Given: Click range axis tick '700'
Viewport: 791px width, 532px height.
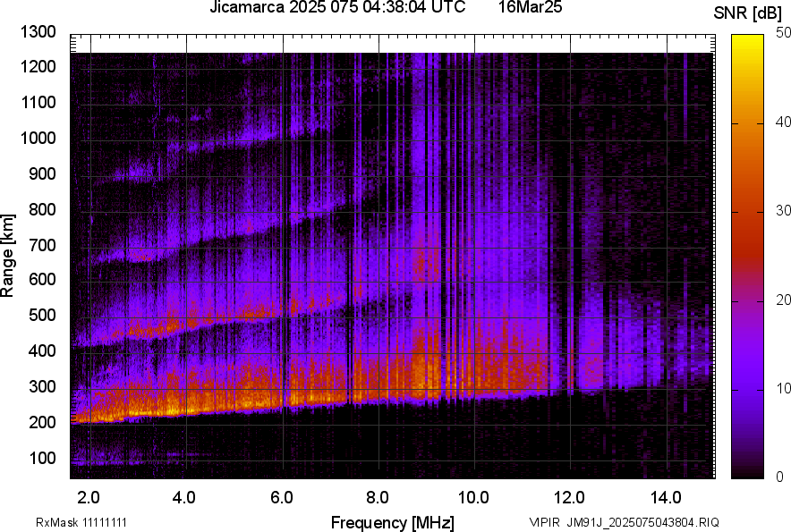Looking at the screenshot, I should (42, 245).
